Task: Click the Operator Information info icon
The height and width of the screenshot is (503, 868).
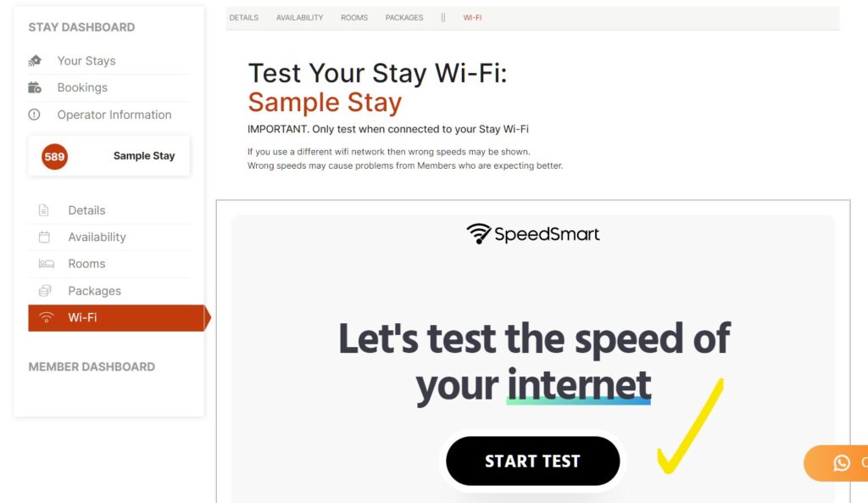Action: (x=35, y=115)
